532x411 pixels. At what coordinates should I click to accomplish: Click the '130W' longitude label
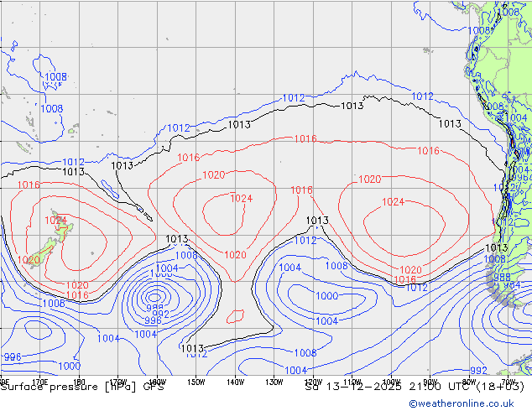[x=274, y=382]
